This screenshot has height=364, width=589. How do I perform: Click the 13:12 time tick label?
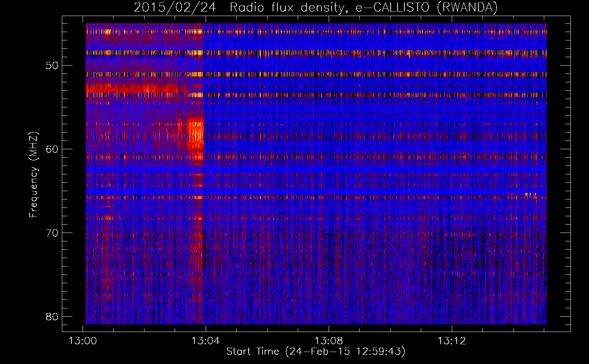click(x=452, y=341)
